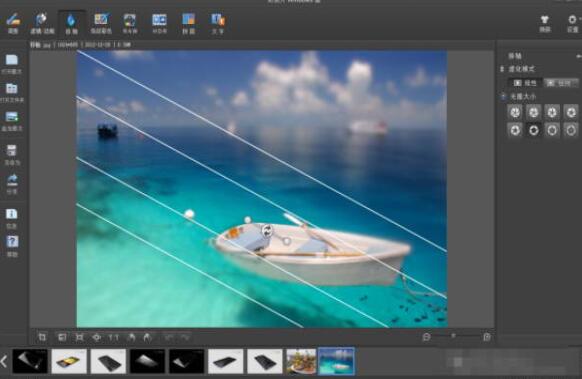
Task: Open the text tab with the blue-orange letter icon
Action: point(218,23)
